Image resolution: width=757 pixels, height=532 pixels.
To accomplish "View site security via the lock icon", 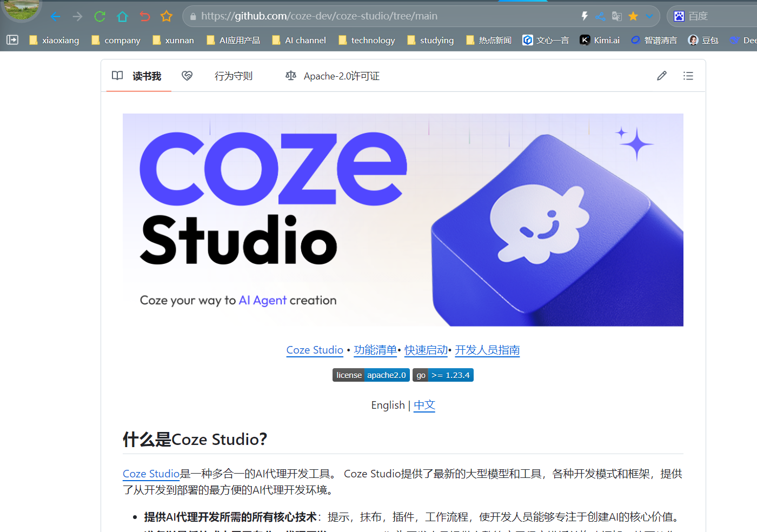I will (192, 16).
